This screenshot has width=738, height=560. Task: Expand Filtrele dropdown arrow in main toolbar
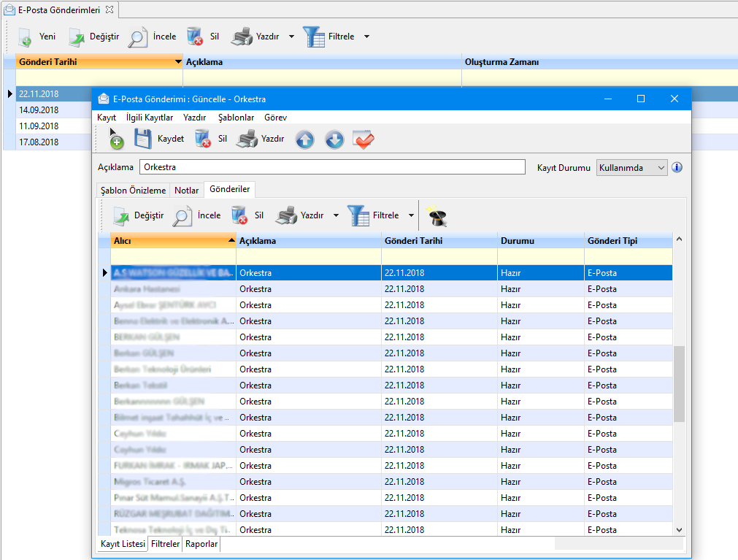(x=366, y=37)
